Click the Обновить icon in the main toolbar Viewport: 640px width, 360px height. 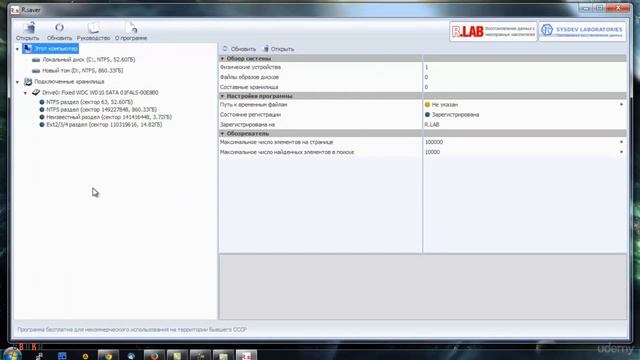pos(59,31)
